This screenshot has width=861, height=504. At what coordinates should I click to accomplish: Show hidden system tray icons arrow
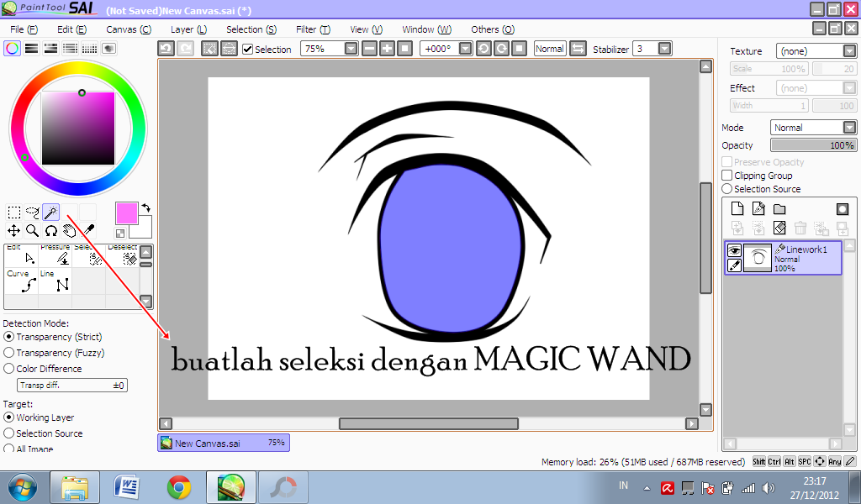[647, 487]
